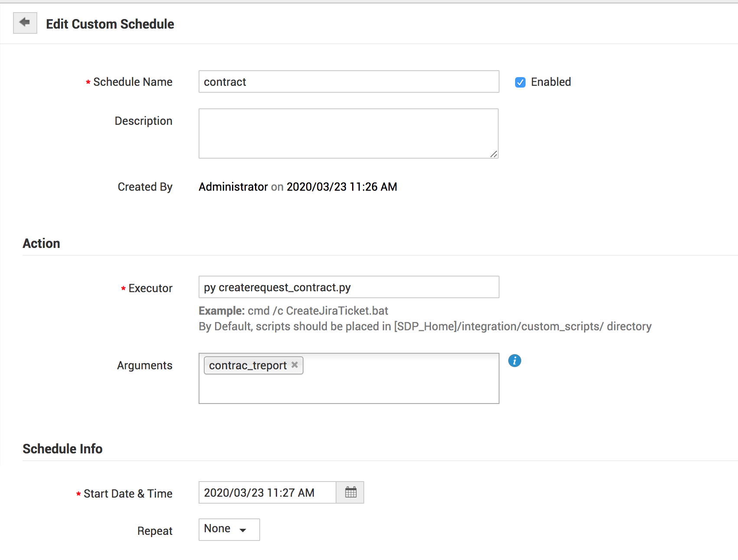Focus the Schedule Name field
The image size is (738, 560).
click(349, 82)
